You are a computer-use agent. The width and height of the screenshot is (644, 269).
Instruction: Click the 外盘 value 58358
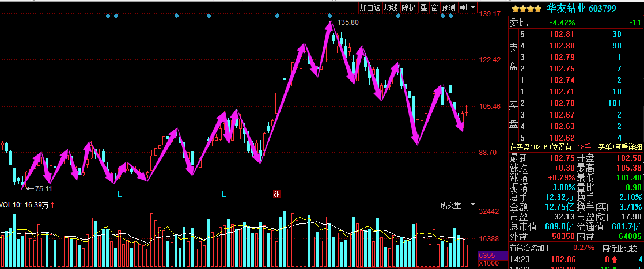562,237
